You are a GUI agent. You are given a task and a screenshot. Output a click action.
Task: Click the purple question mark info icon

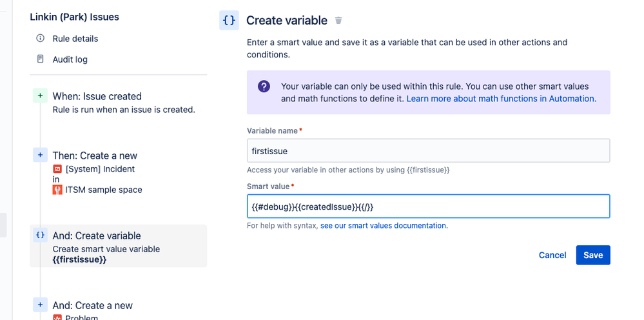click(x=264, y=86)
